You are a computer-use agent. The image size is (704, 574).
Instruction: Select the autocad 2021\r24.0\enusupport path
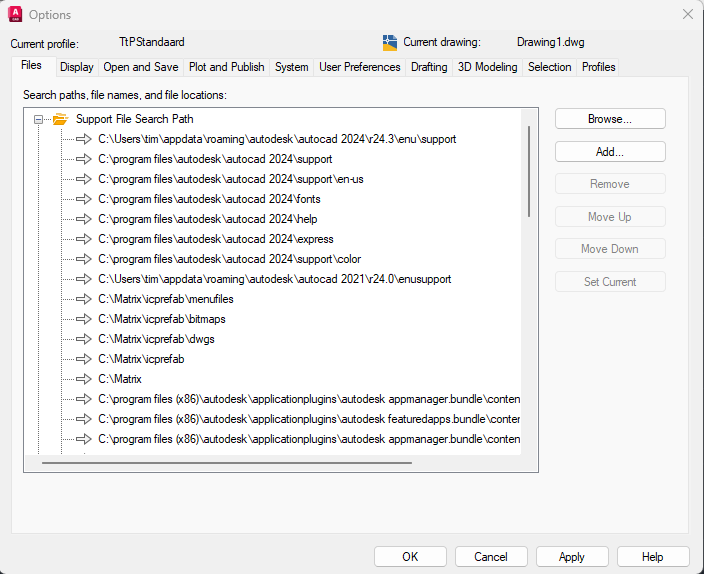pyautogui.click(x=275, y=279)
